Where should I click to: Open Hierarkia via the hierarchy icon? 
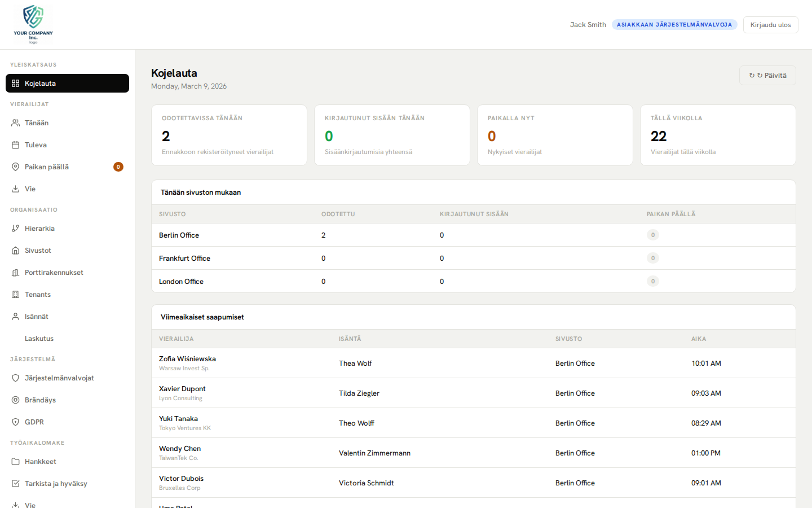coord(15,228)
